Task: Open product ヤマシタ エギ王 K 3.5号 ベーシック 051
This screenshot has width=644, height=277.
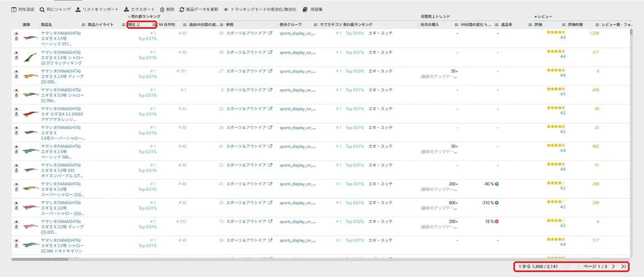Action: pyautogui.click(x=61, y=38)
